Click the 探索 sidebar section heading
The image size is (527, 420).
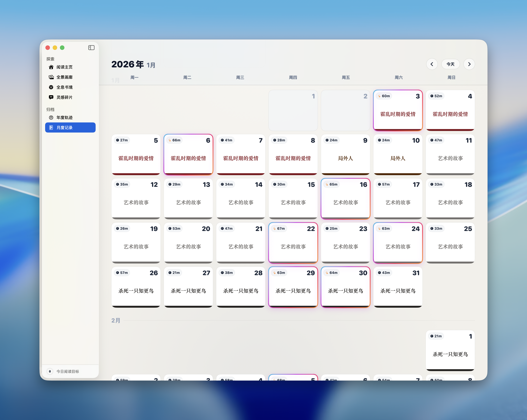[50, 59]
